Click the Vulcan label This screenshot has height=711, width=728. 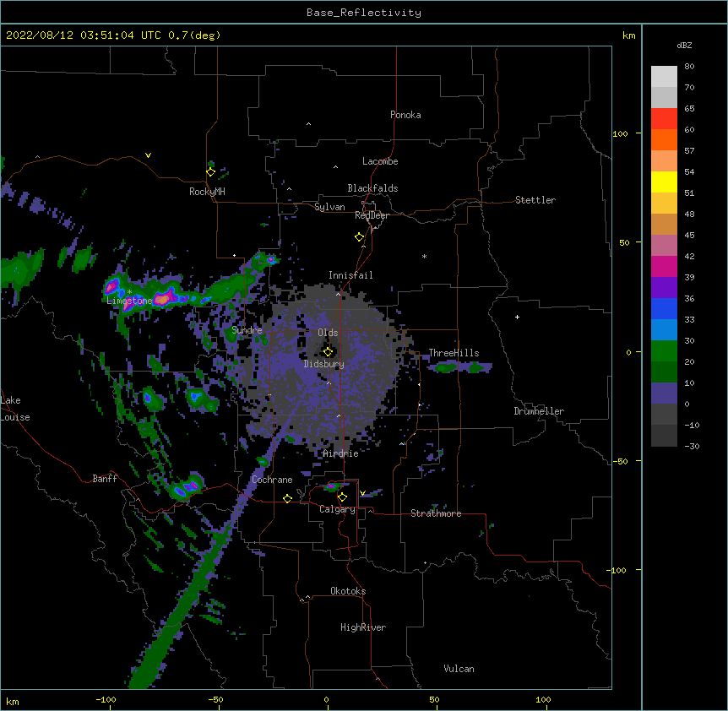click(x=459, y=669)
